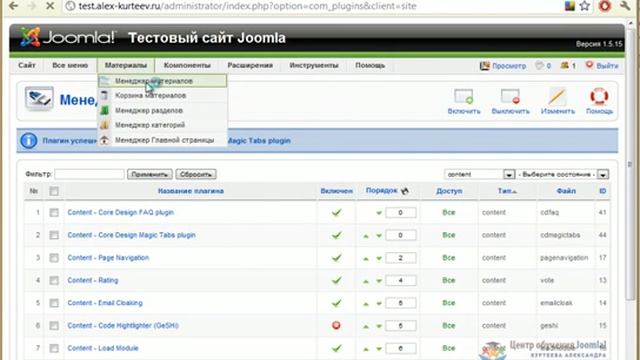Move Magic Tabs plugin up with arrow
Image resolution: width=640 pixels, height=360 pixels.
pos(366,236)
